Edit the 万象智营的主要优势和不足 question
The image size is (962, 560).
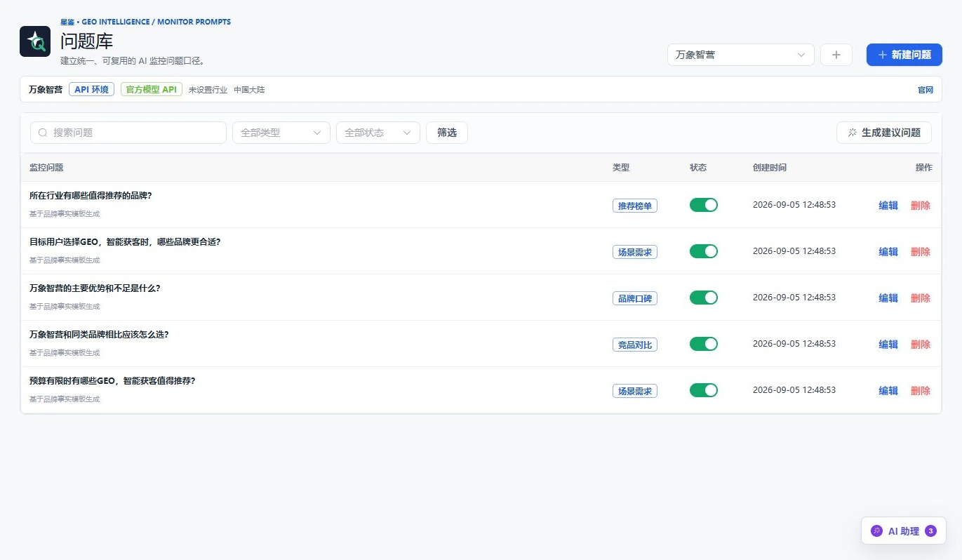coord(888,298)
